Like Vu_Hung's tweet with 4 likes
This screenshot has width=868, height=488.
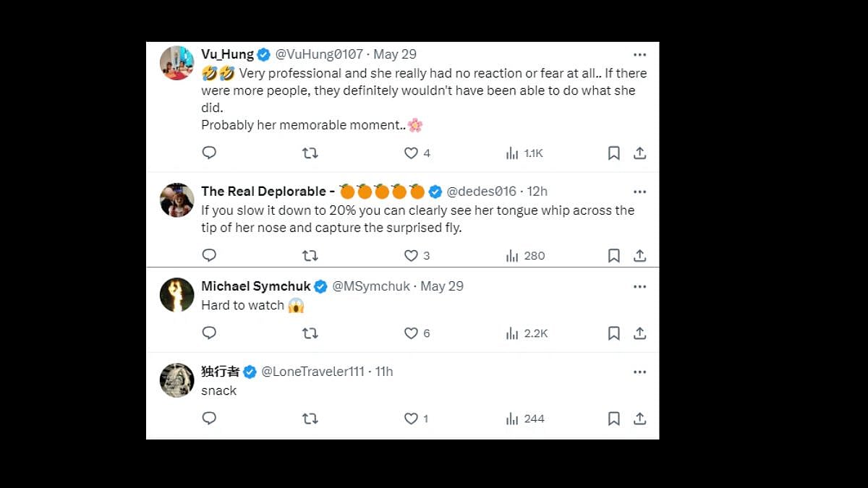411,153
